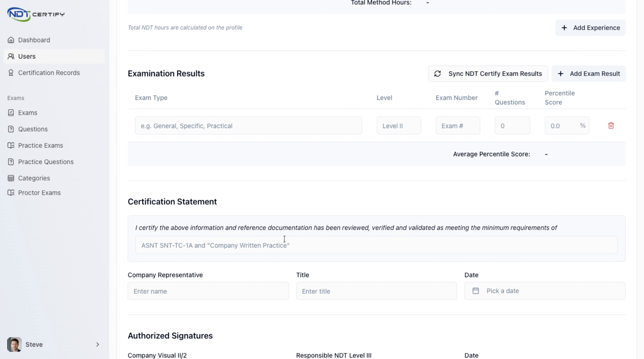Image resolution: width=644 pixels, height=359 pixels.
Task: Open the Pick a date picker
Action: pos(545,291)
